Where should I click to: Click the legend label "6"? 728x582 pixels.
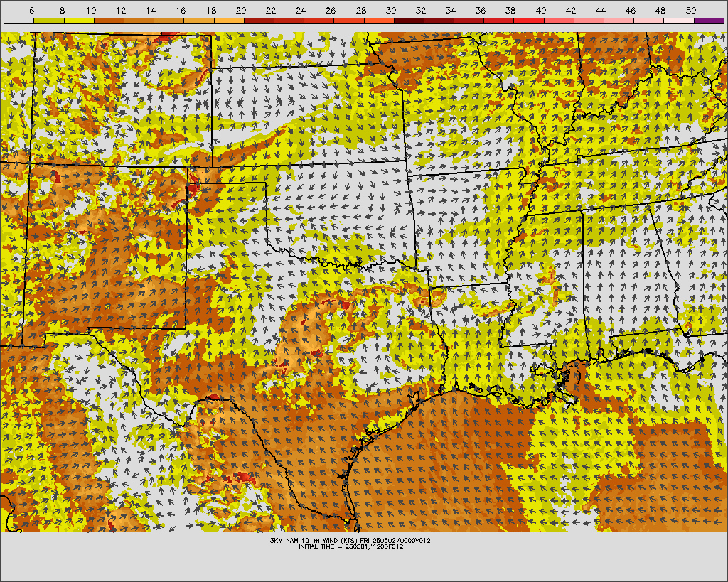coord(31,10)
